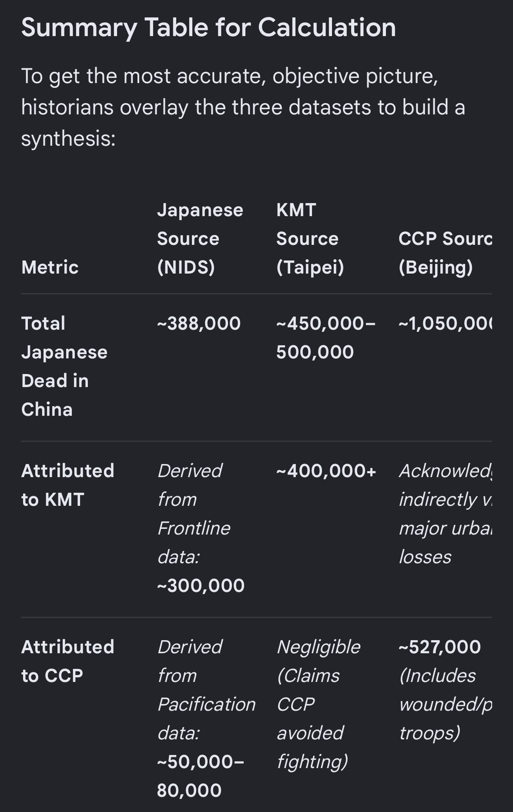Click the Attributed to CCP row label

tap(68, 661)
